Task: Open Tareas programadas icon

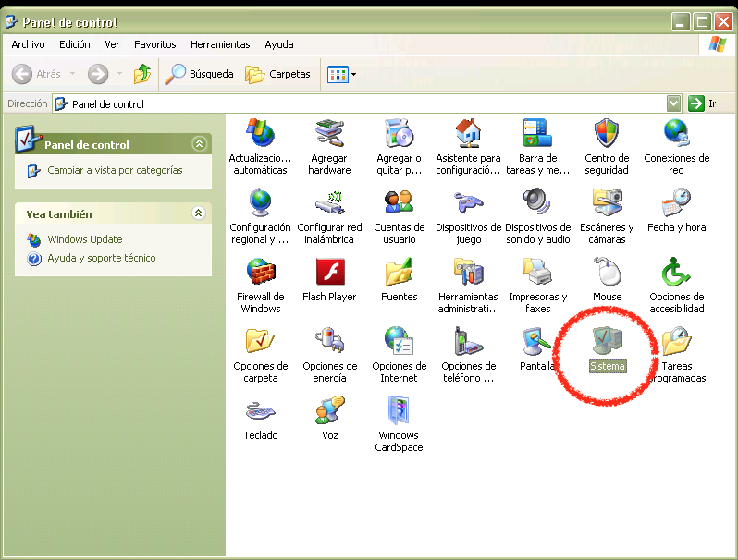Action: click(676, 340)
